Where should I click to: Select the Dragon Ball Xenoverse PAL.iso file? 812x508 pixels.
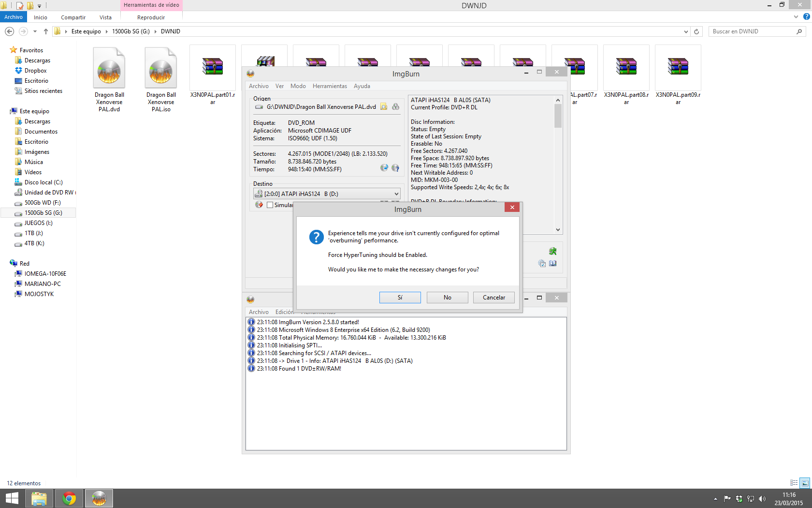[x=161, y=79]
